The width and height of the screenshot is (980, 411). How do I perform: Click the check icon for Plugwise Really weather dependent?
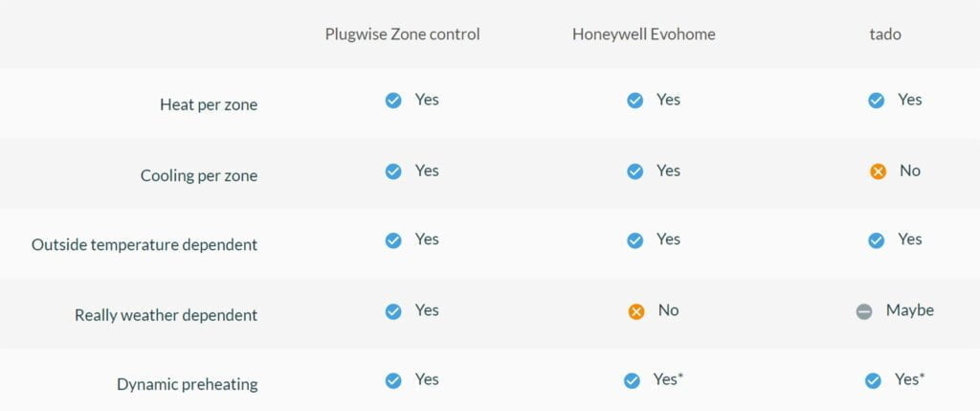pos(393,311)
